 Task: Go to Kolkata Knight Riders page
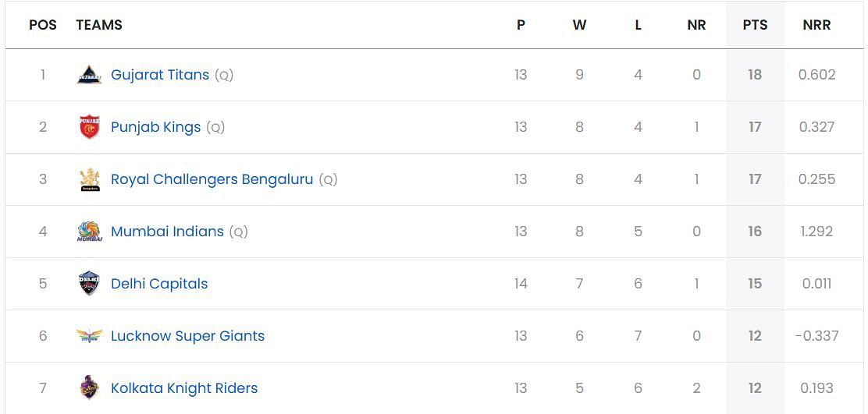point(184,388)
